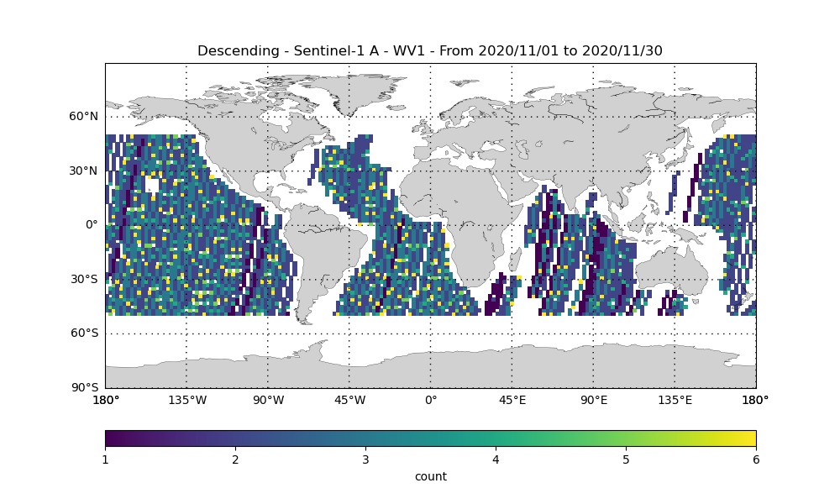The image size is (840, 504).
Task: Click the 60°S latitude label
Action: point(84,333)
